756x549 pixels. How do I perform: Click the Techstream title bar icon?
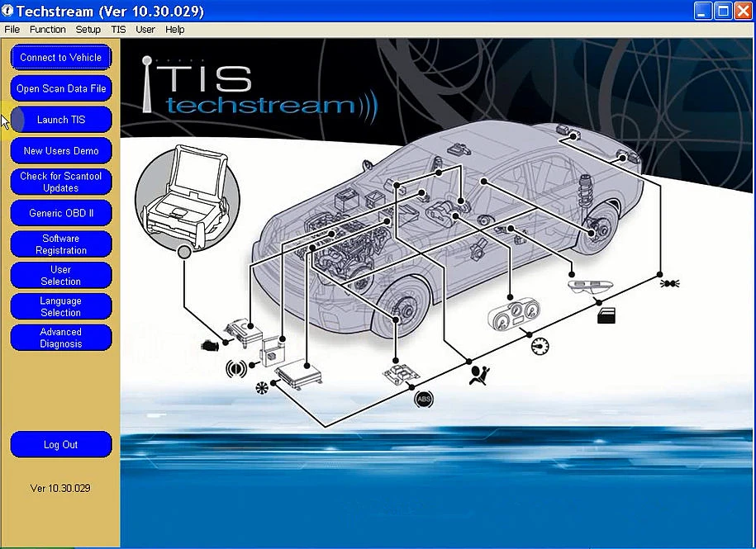(7, 10)
